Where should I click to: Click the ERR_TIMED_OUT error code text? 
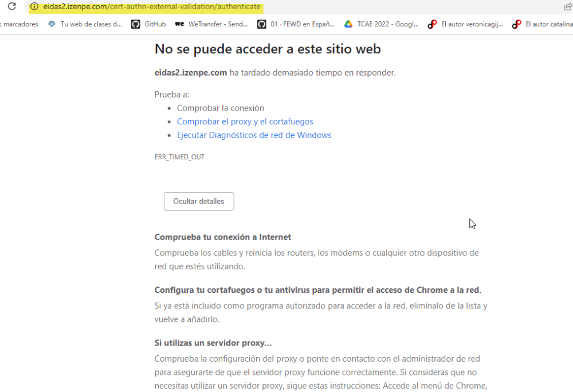click(179, 156)
